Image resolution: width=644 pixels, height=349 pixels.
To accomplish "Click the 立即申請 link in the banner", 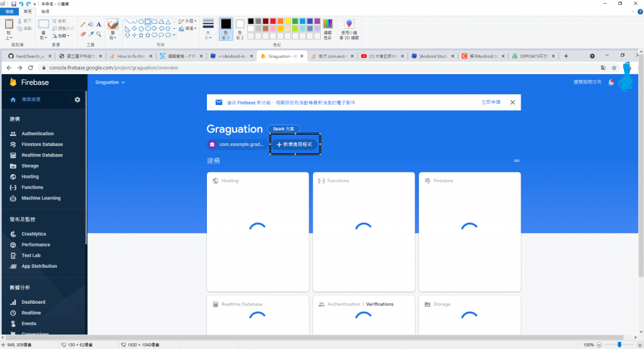I will click(491, 102).
